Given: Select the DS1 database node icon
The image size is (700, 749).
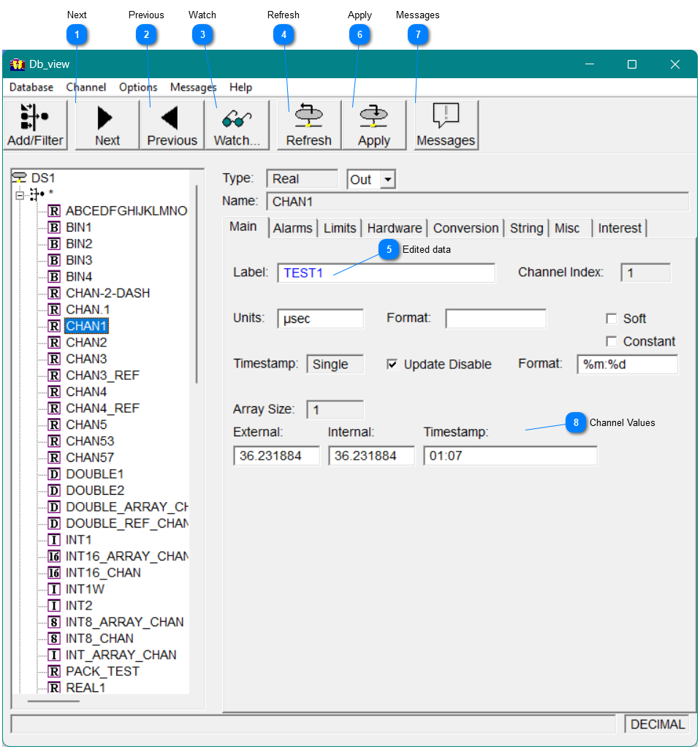Looking at the screenshot, I should point(20,178).
